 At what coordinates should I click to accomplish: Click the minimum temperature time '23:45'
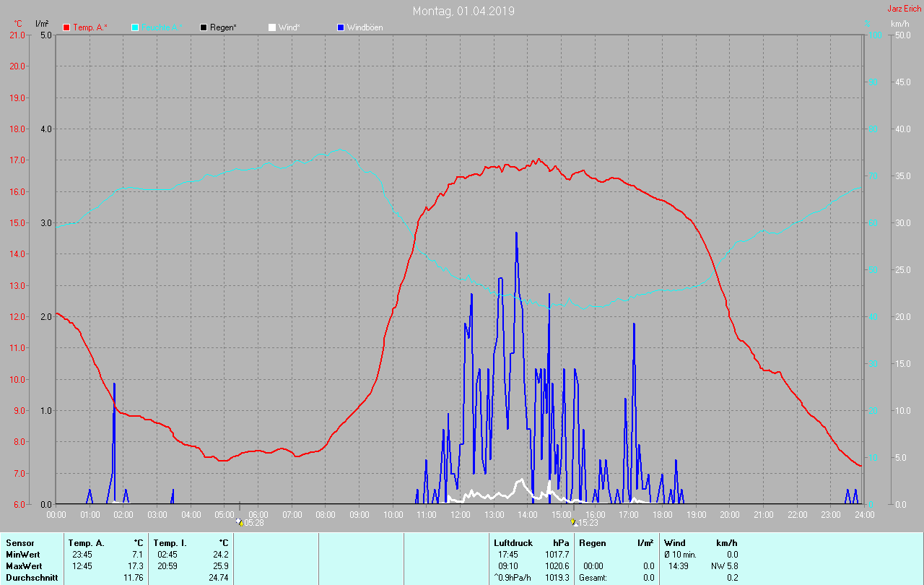(x=82, y=554)
